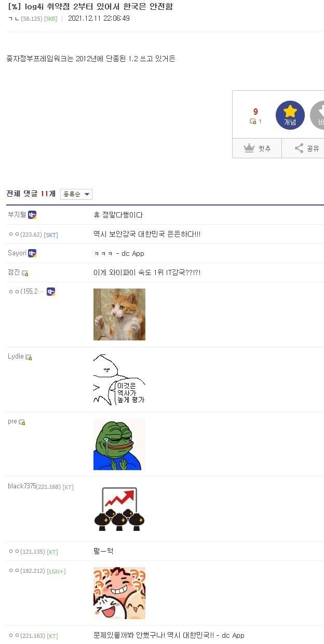Click the post author ㄱㄴ nickname
Viewport: 324px width, 644px height.
pos(14,19)
